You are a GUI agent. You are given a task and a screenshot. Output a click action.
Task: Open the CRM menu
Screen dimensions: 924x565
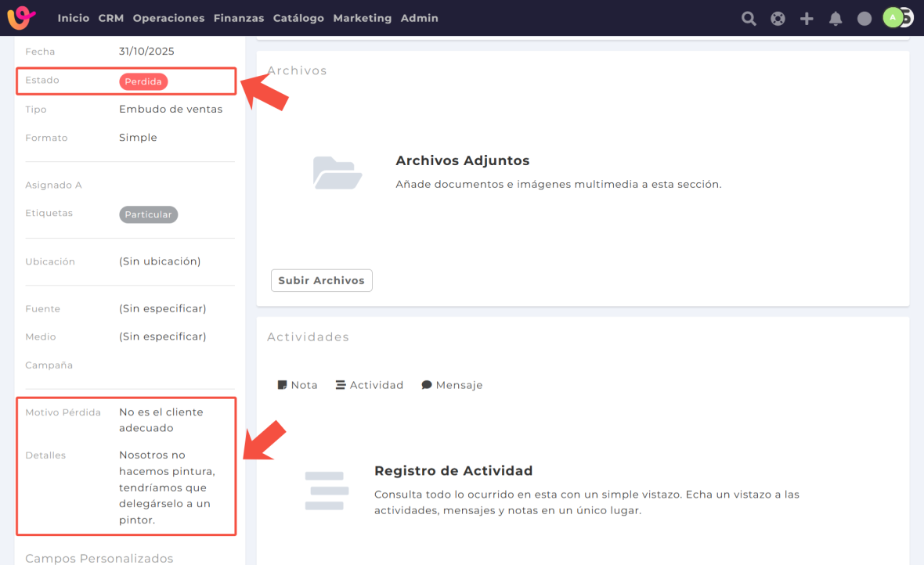[111, 18]
